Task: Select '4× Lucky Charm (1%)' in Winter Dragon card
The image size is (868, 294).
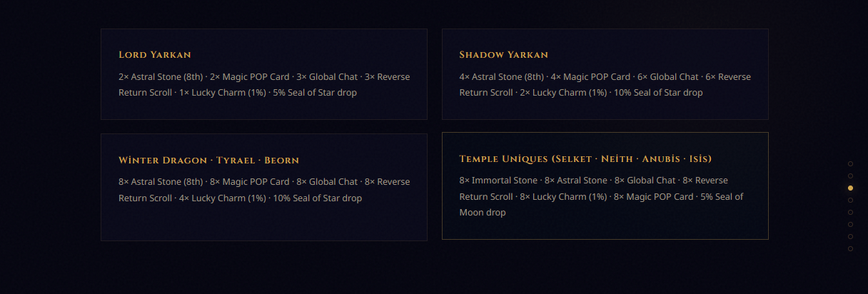Action: pos(222,198)
